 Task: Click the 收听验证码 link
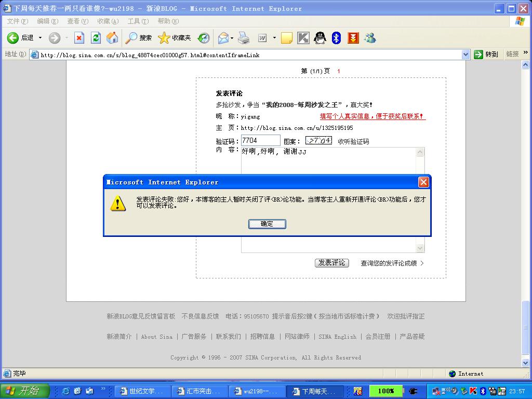[x=353, y=141]
